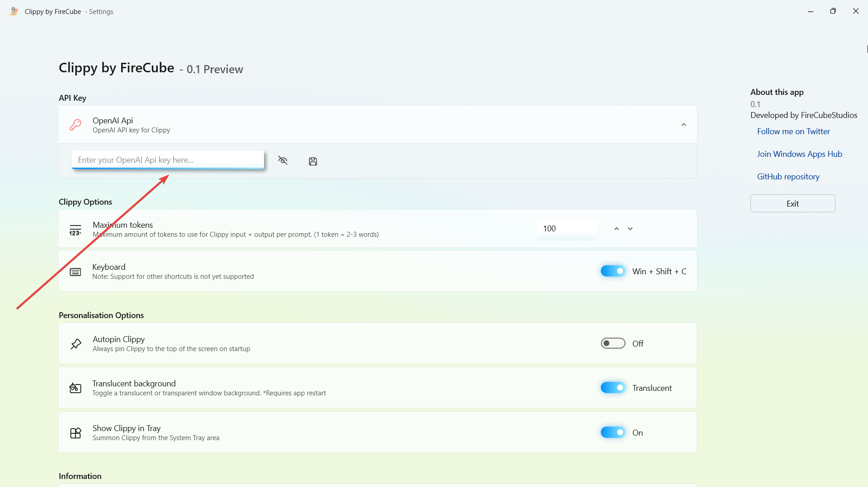Click the 'Clippy by FireCube' page title
This screenshot has height=488, width=868.
[116, 68]
